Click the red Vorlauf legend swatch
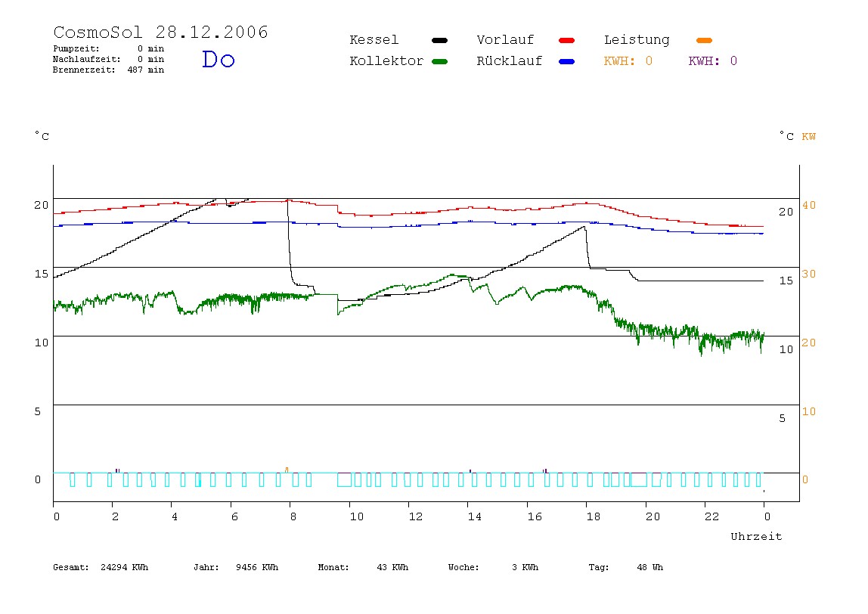The width and height of the screenshot is (868, 614). click(567, 40)
